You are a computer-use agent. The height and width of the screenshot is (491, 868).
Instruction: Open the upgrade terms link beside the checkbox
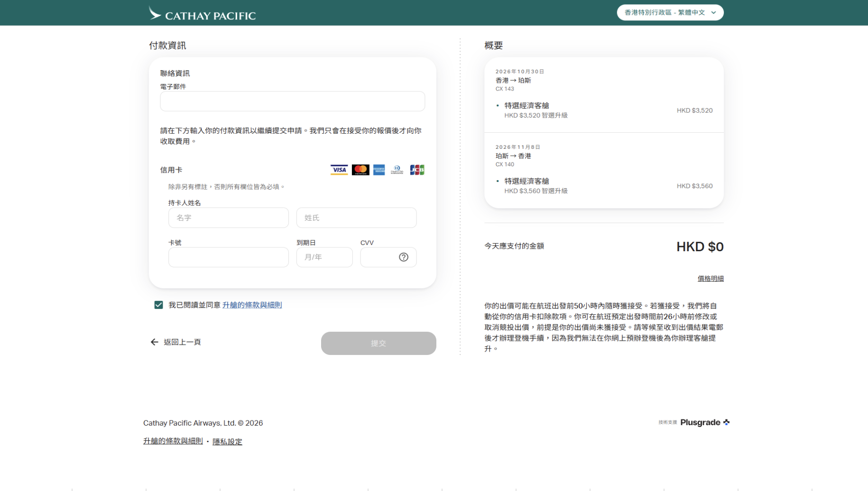pos(252,305)
